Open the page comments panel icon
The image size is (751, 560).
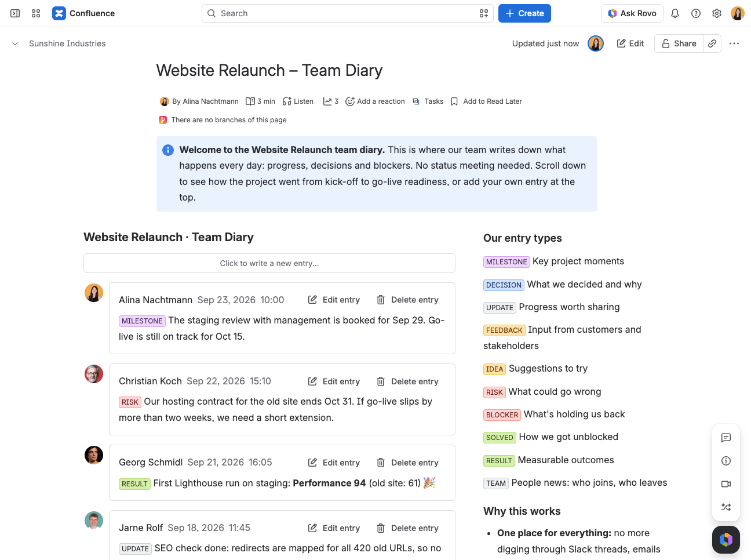(x=726, y=438)
